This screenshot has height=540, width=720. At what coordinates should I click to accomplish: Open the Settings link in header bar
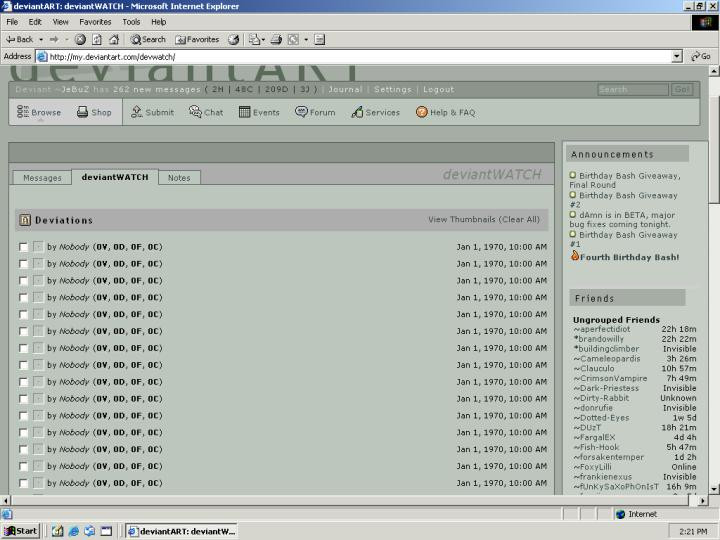pos(393,90)
